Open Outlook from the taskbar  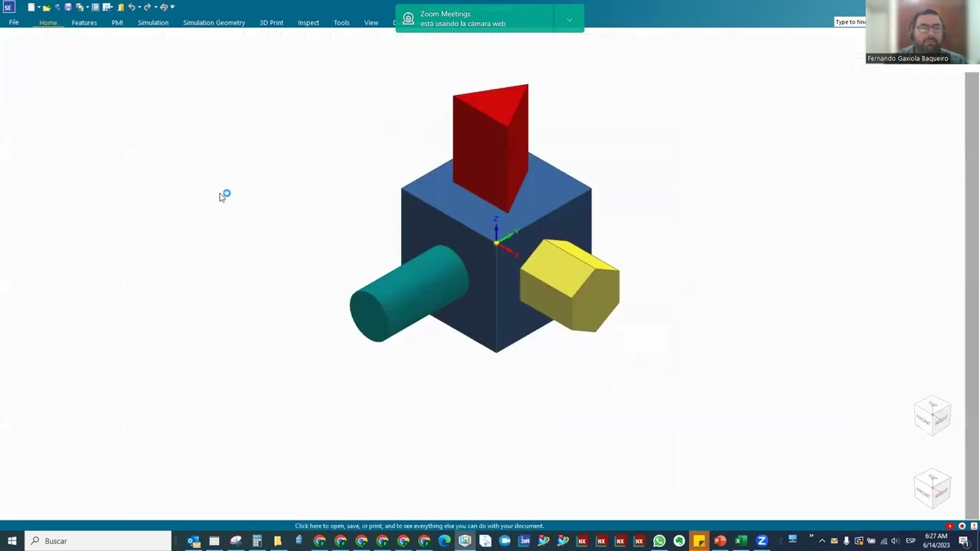coord(194,541)
